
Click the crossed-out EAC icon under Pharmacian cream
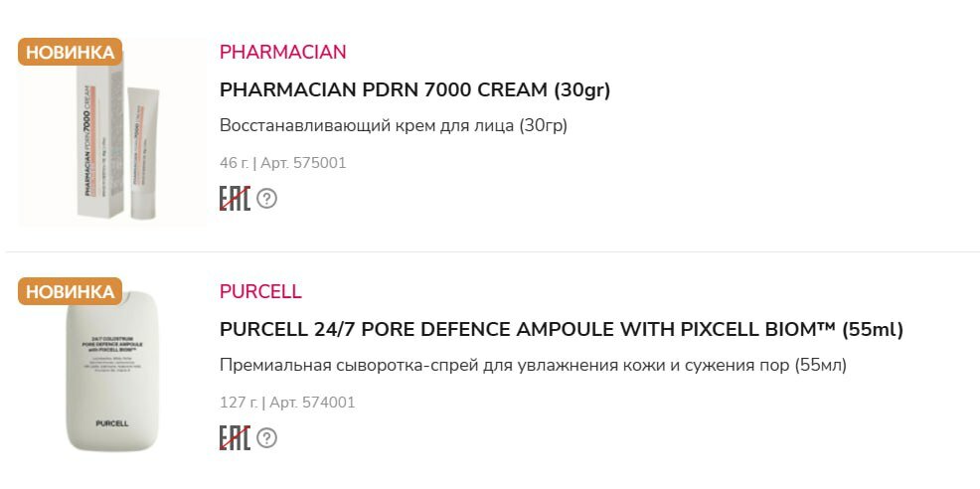point(234,198)
